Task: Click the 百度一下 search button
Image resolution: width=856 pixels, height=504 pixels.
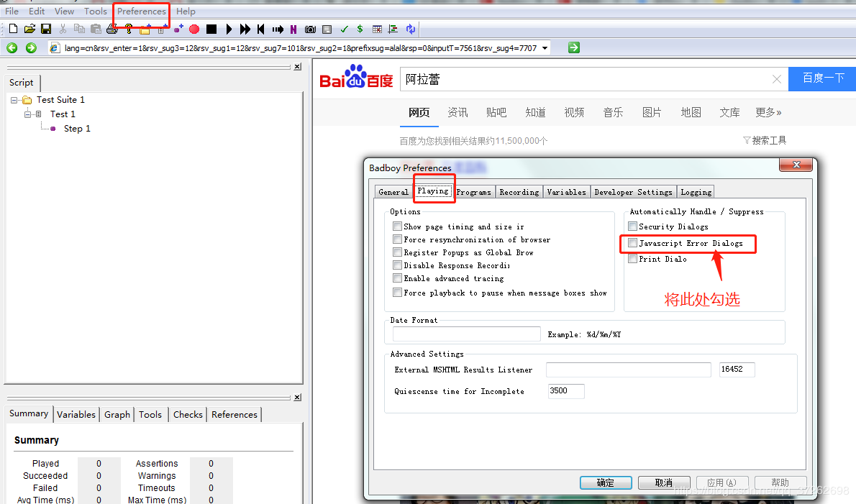Action: (x=823, y=78)
